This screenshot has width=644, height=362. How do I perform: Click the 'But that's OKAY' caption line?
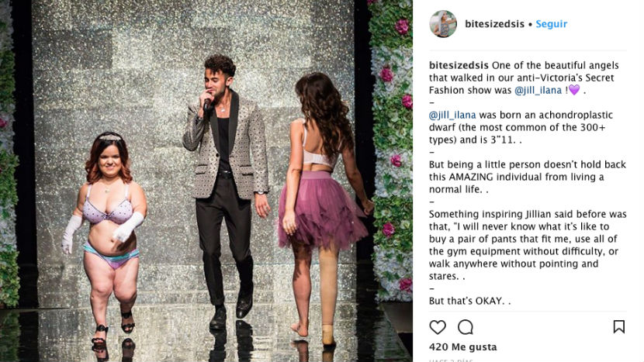tap(470, 301)
